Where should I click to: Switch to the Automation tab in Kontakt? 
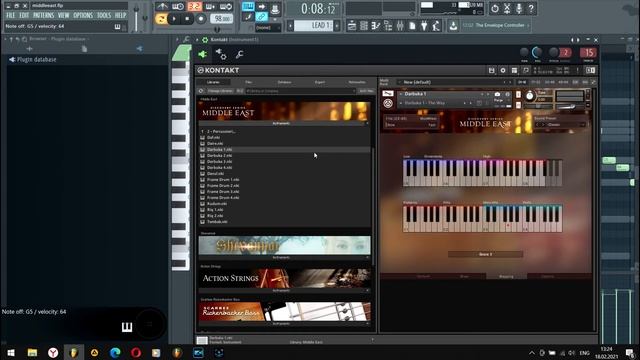(357, 82)
